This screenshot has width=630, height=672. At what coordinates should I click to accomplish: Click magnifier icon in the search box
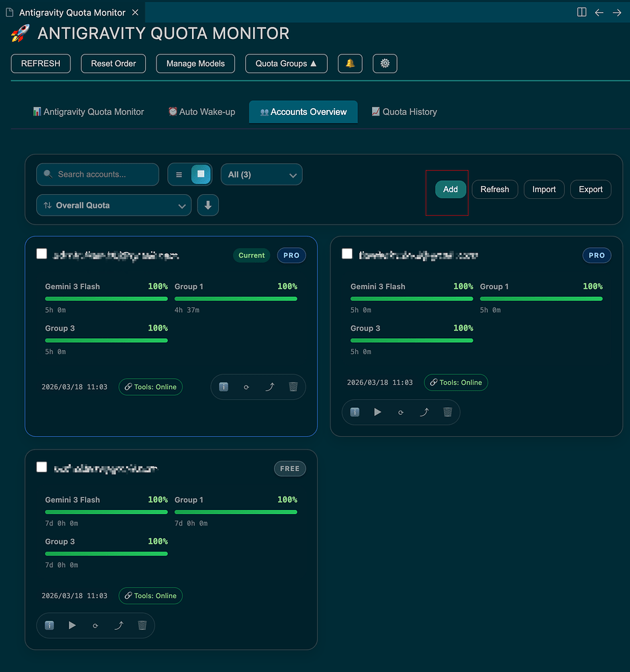pyautogui.click(x=48, y=174)
